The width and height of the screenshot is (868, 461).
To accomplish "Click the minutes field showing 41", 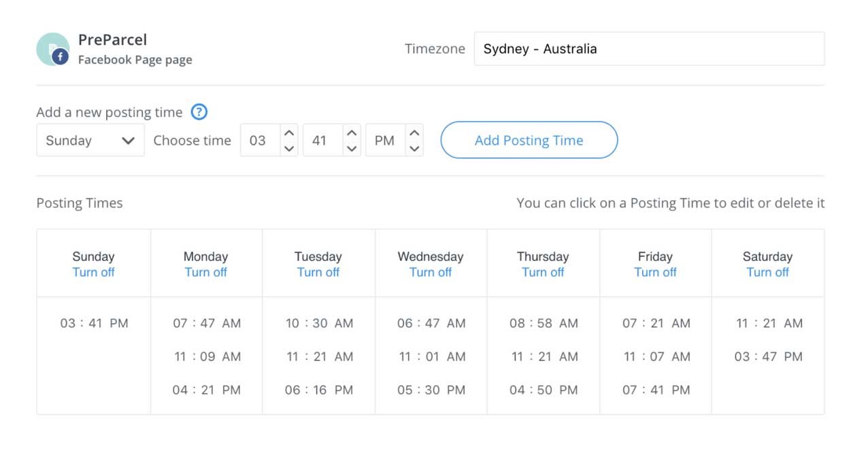I will 322,140.
